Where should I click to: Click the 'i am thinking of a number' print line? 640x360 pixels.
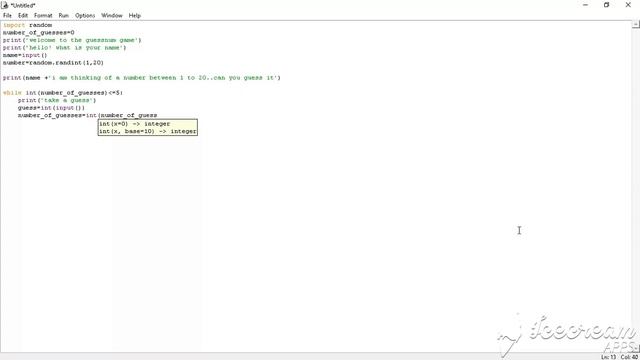[142, 78]
